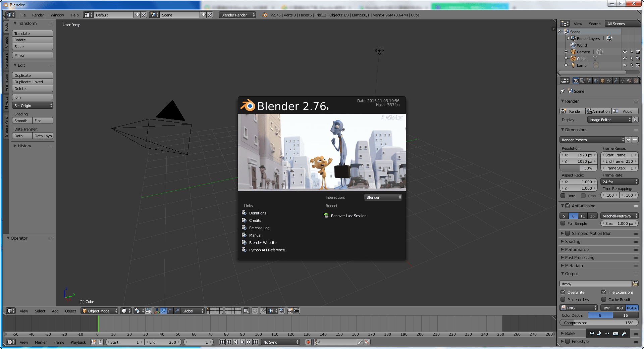Viewport: 644px width, 349px height.
Task: Open the Object Mode dropdown
Action: pyautogui.click(x=100, y=311)
